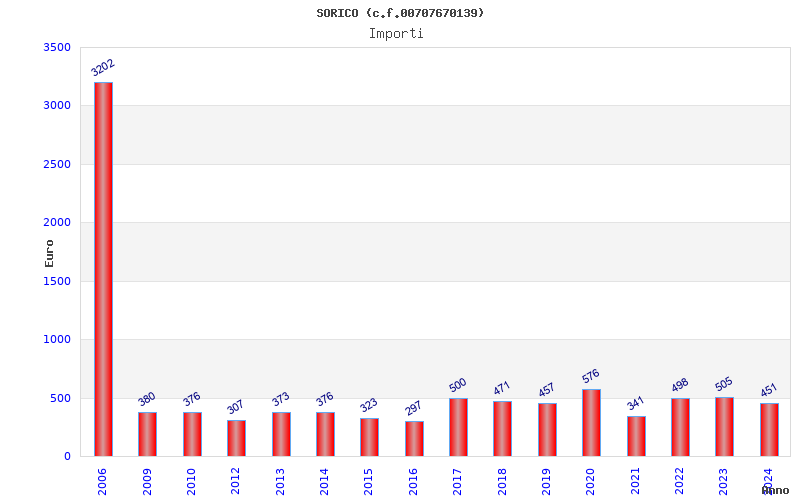Click the 471 value label
The height and width of the screenshot is (500, 800).
pos(502,388)
